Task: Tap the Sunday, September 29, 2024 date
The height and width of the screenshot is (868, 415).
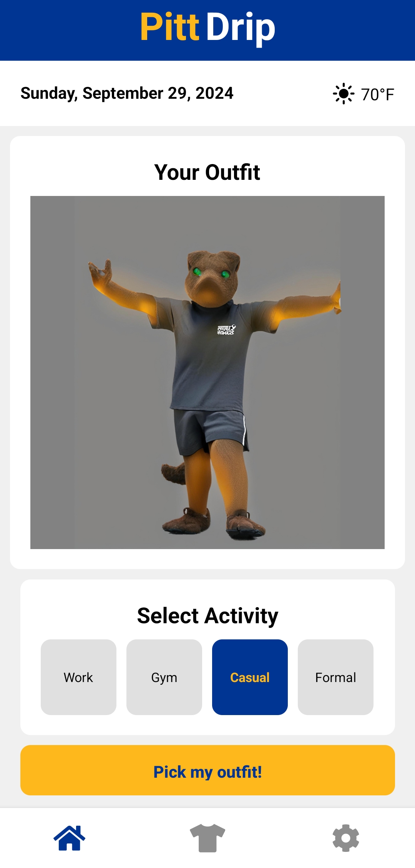Action: coord(127,93)
